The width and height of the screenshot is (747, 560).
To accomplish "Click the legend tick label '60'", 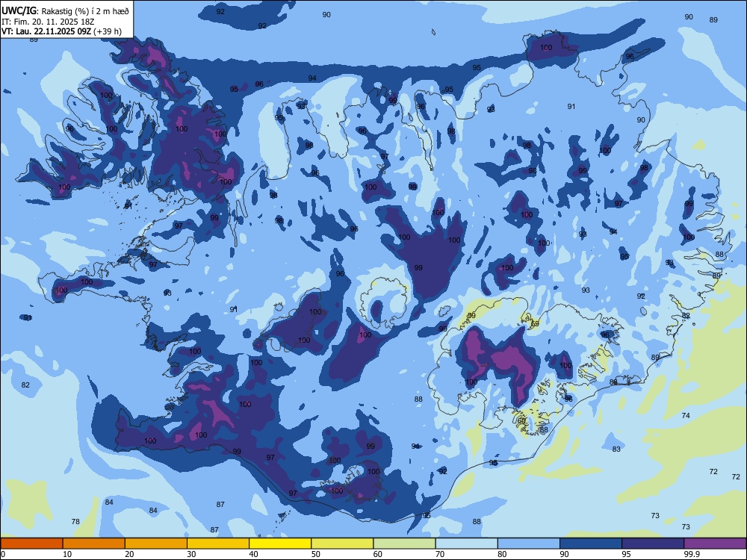I will (378, 554).
